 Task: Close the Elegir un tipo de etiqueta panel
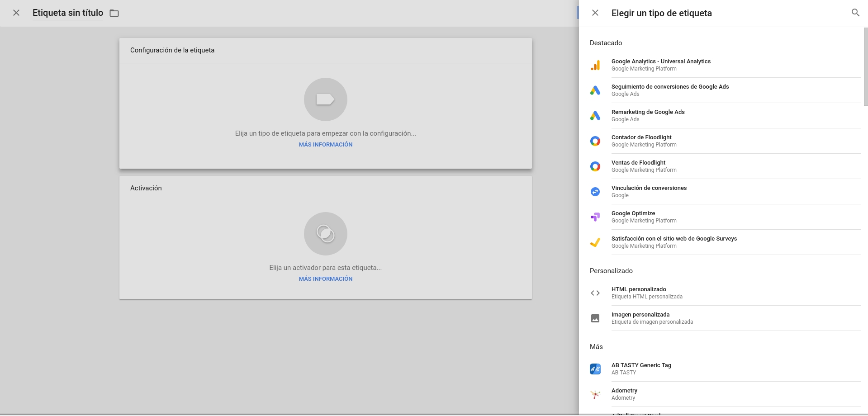tap(595, 13)
